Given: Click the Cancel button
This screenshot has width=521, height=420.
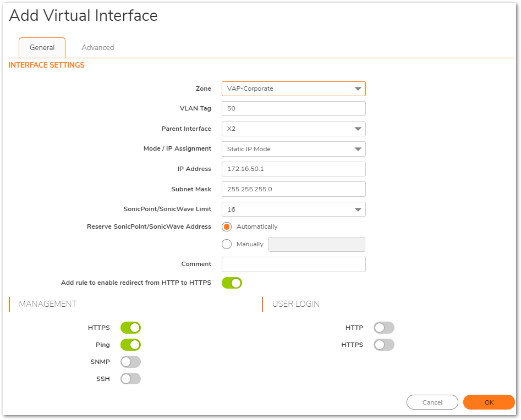Looking at the screenshot, I should tap(432, 402).
